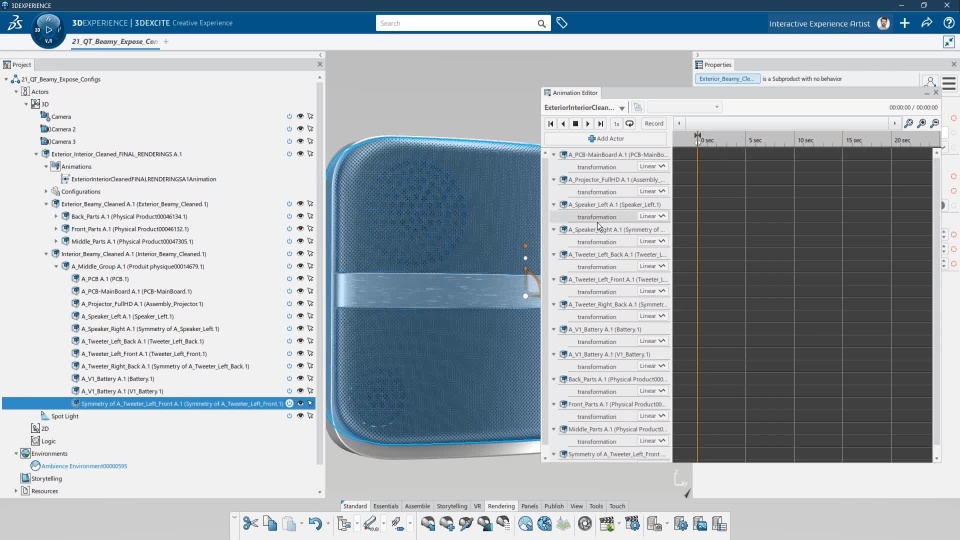Image resolution: width=960 pixels, height=540 pixels.
Task: Click the Record button
Action: [653, 124]
